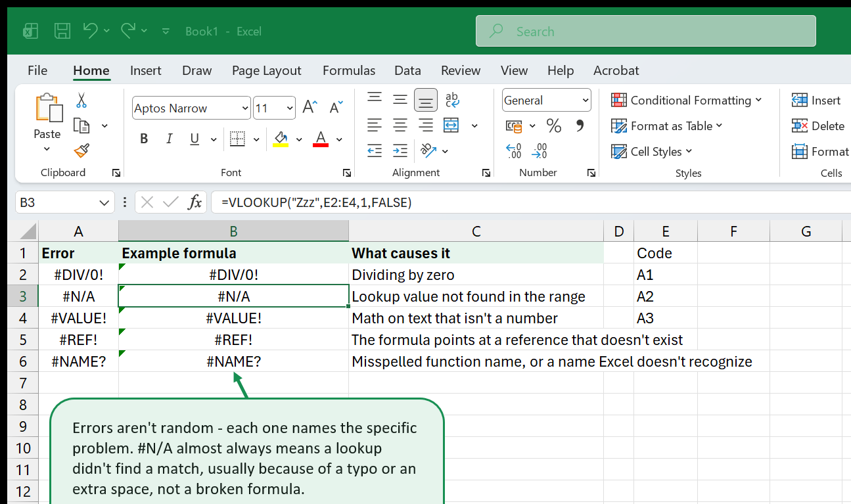Click the Save icon in the title bar

click(x=62, y=31)
